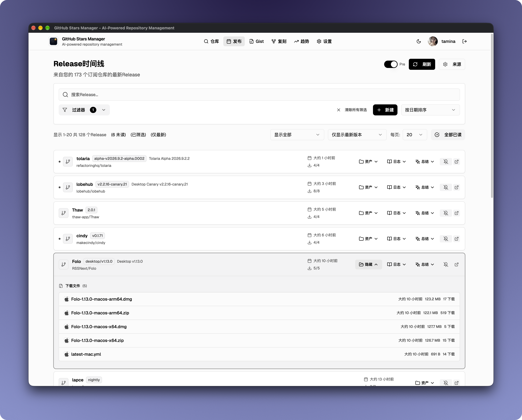The height and width of the screenshot is (420, 522).
Task: Open the 趋势 trending tab
Action: click(301, 41)
